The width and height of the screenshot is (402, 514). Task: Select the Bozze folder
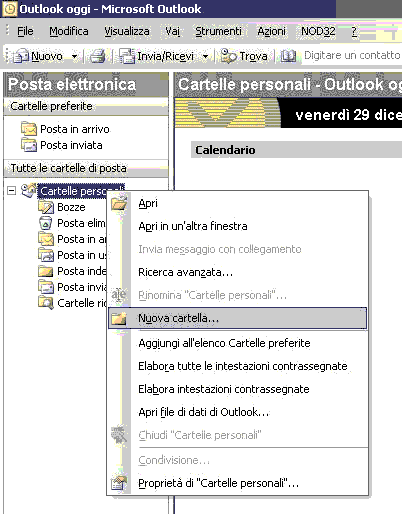point(71,207)
